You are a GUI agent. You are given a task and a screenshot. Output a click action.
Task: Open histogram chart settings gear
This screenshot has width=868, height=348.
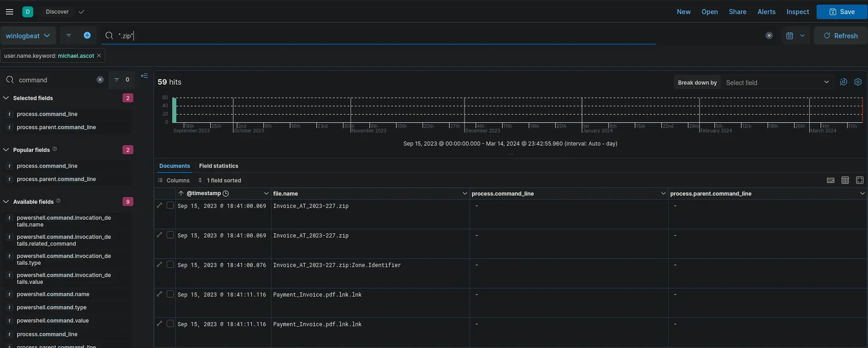pos(858,82)
